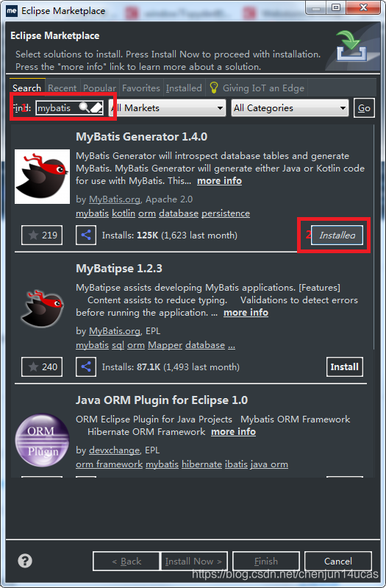Click the Back button

126,561
